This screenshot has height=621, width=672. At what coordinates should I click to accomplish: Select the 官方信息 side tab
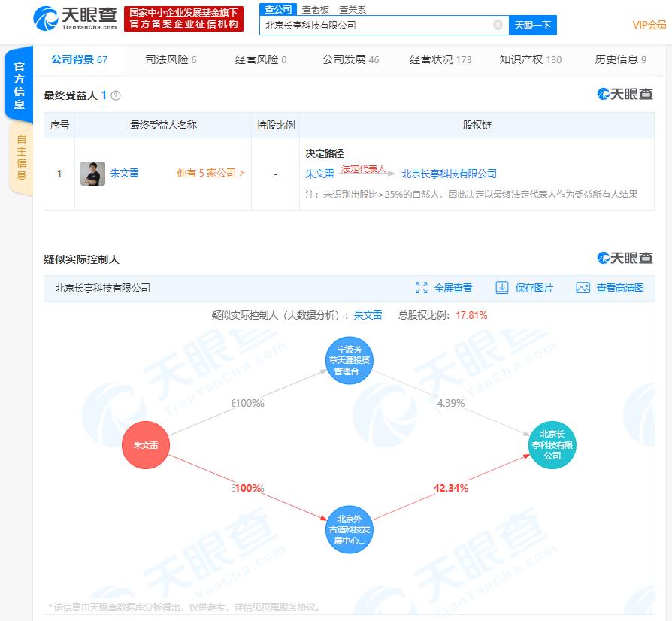19,85
